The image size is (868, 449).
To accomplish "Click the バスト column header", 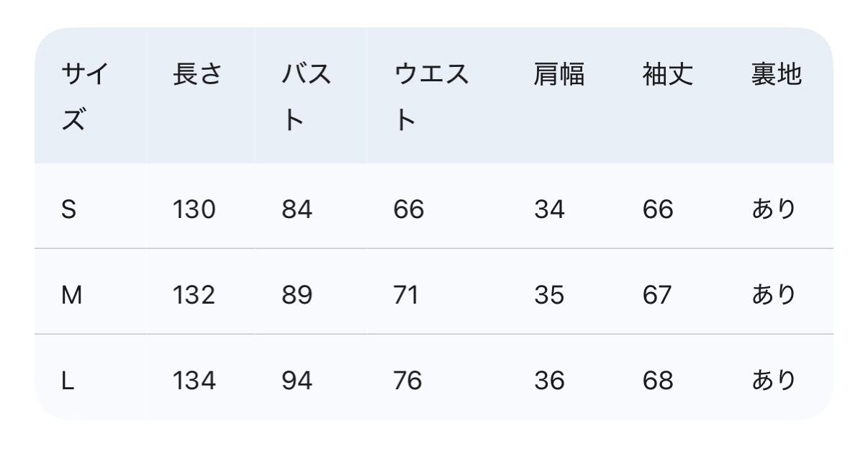I will [307, 97].
